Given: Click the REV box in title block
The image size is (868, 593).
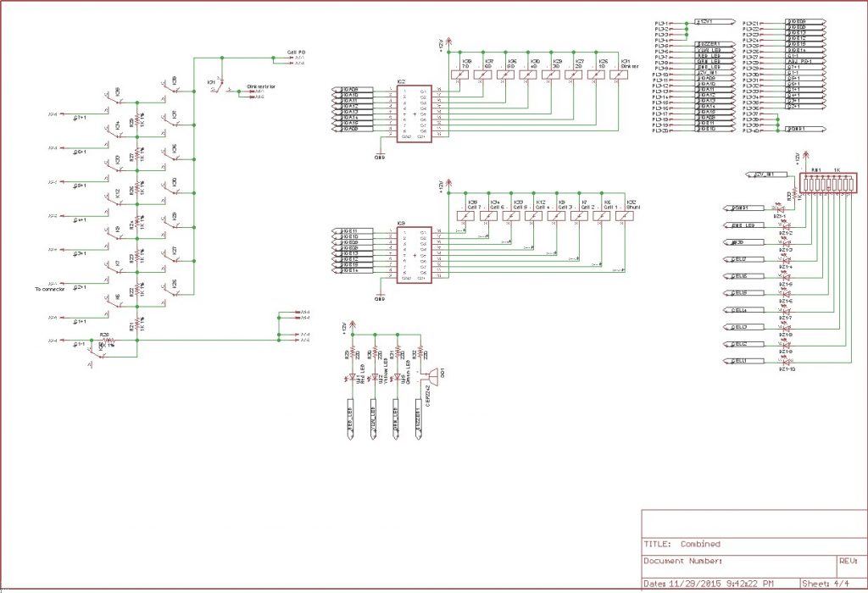Looking at the screenshot, I should click(x=849, y=560).
